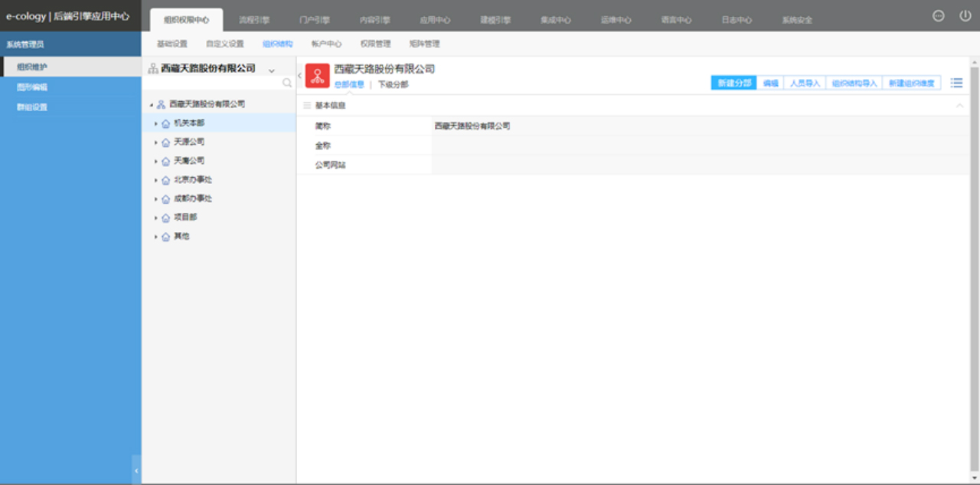The width and height of the screenshot is (980, 485).
Task: Click the 基本信息 section list icon
Action: point(307,106)
